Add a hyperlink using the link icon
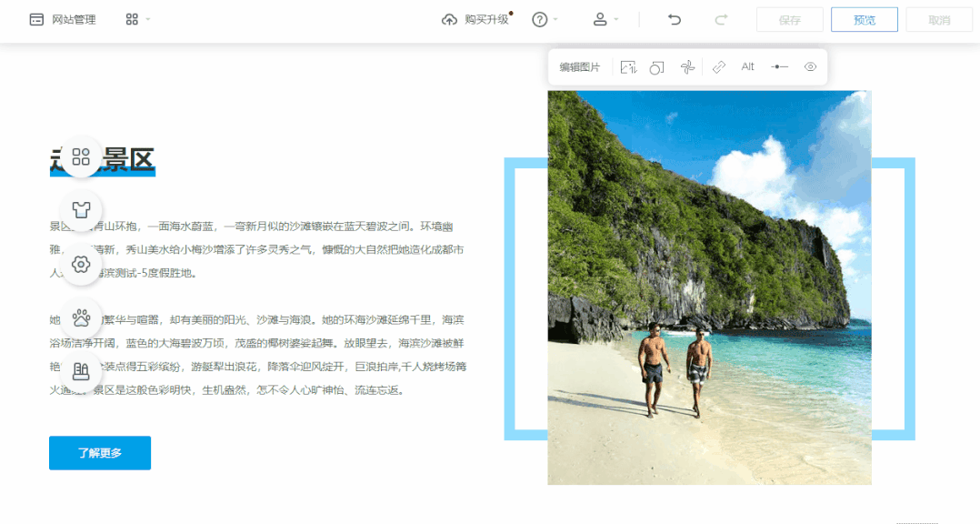The width and height of the screenshot is (980, 524). (718, 66)
